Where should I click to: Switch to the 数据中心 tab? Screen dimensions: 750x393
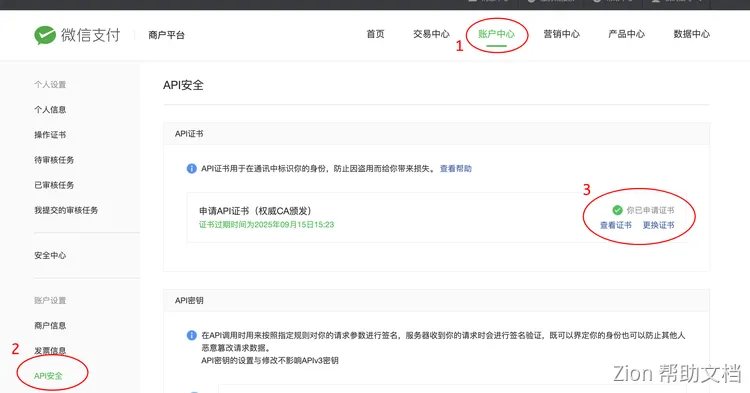[x=692, y=34]
